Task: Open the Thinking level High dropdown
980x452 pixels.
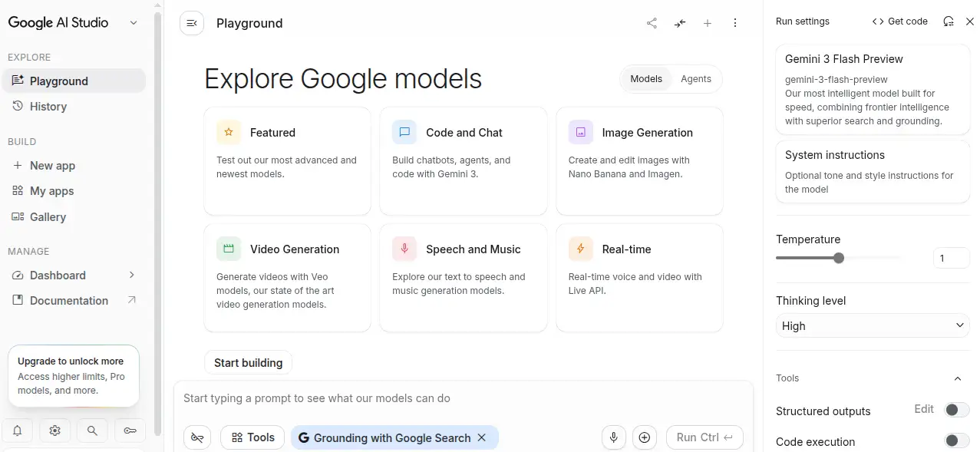Action: coord(873,326)
